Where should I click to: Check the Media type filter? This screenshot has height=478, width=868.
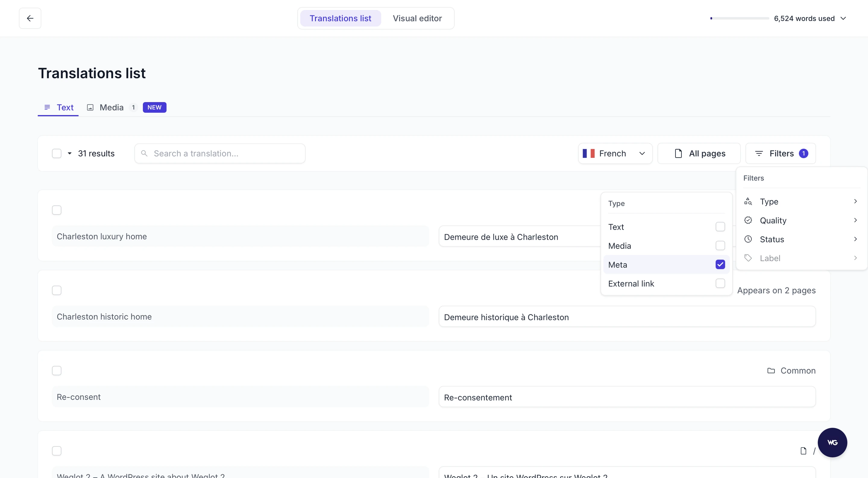[720, 245]
